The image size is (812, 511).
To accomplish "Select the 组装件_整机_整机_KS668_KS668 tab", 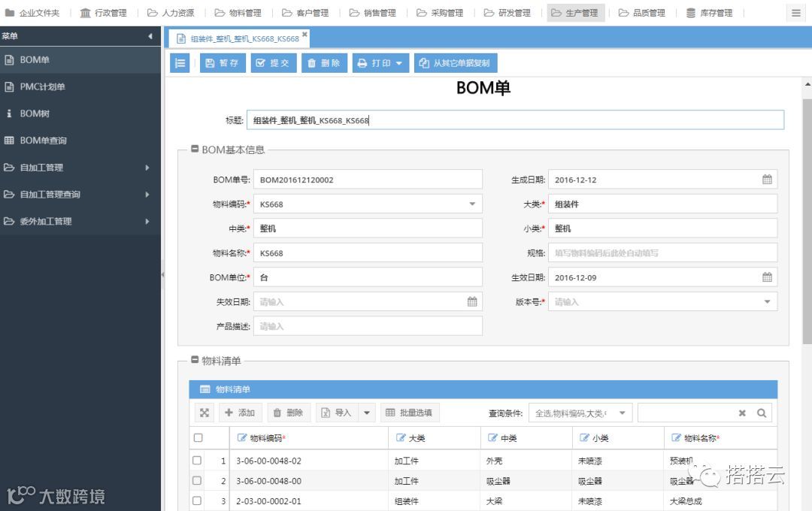I will (238, 39).
